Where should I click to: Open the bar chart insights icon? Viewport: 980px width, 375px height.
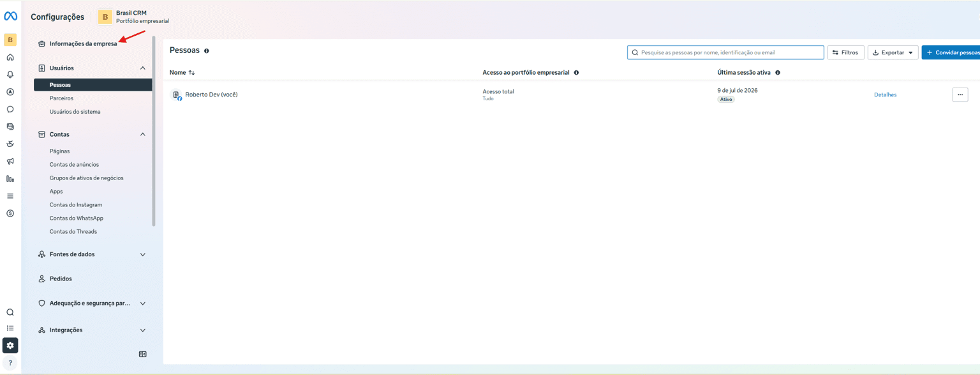(10, 179)
